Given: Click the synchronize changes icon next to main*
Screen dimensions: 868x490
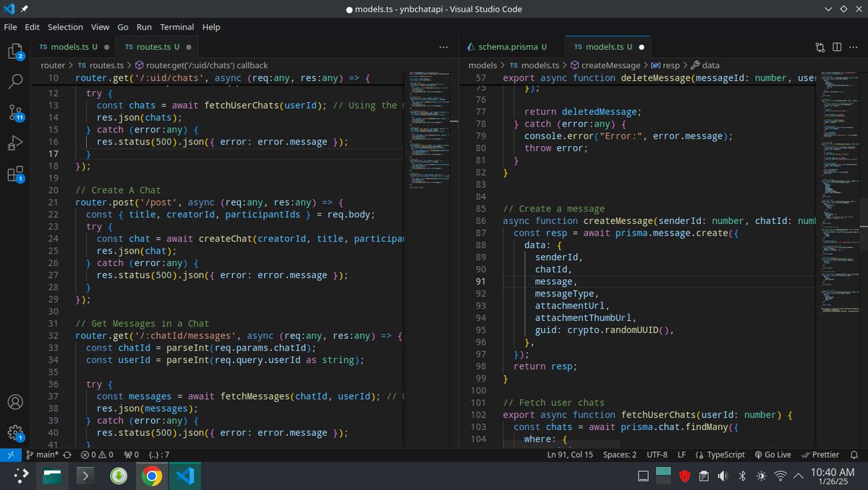Looking at the screenshot, I should pos(67,455).
